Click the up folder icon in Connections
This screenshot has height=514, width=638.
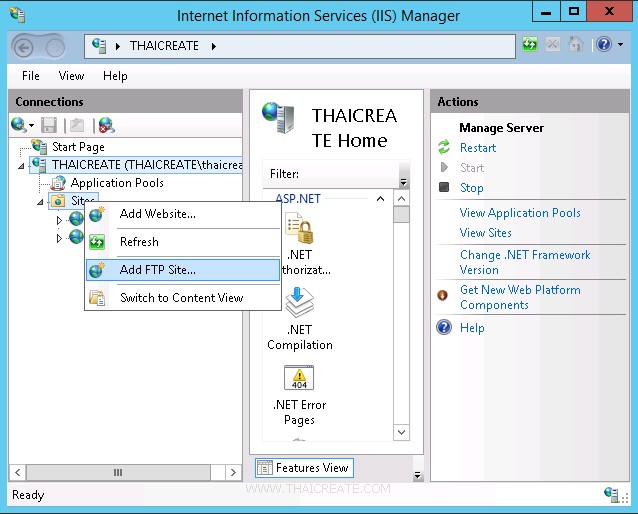(x=77, y=125)
